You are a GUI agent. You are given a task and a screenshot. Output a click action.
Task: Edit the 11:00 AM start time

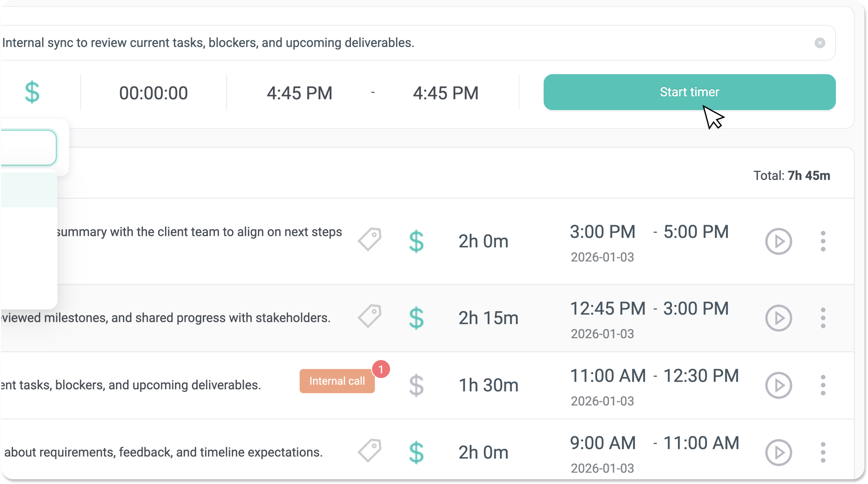click(x=608, y=376)
